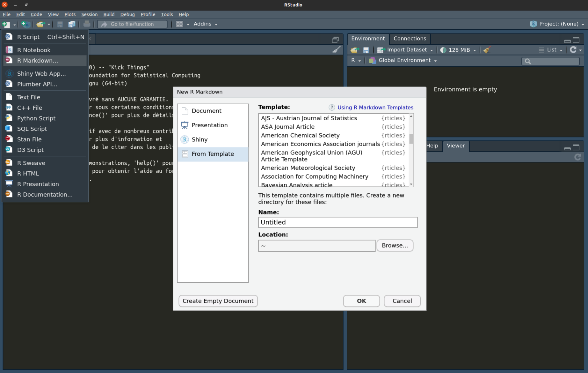Click the Go to file/function search box

tap(132, 24)
